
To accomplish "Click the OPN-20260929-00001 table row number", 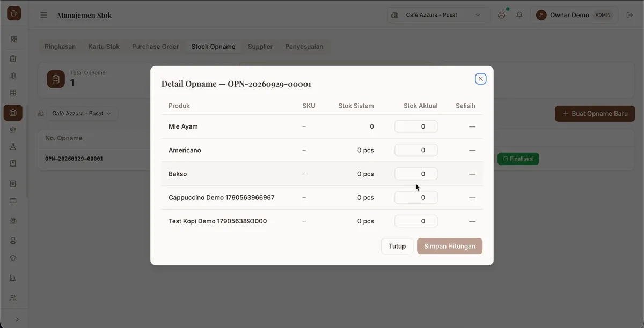I will coord(74,159).
